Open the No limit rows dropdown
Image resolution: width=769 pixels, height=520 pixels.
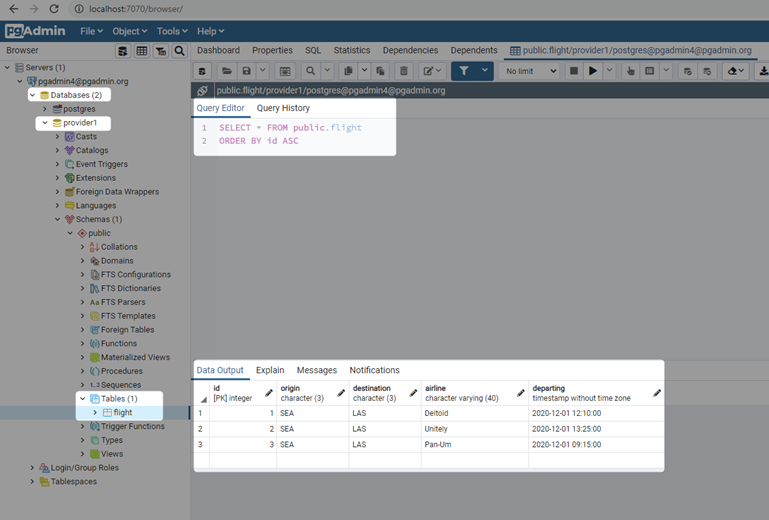531,71
